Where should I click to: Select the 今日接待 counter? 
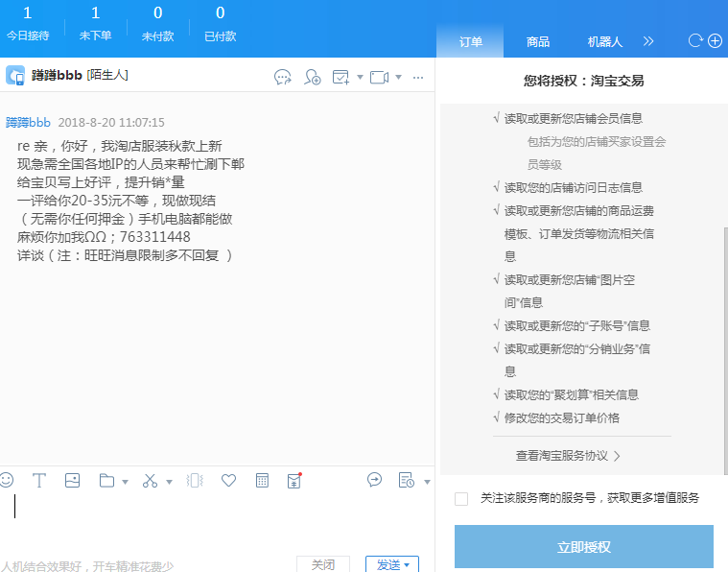pos(28,23)
